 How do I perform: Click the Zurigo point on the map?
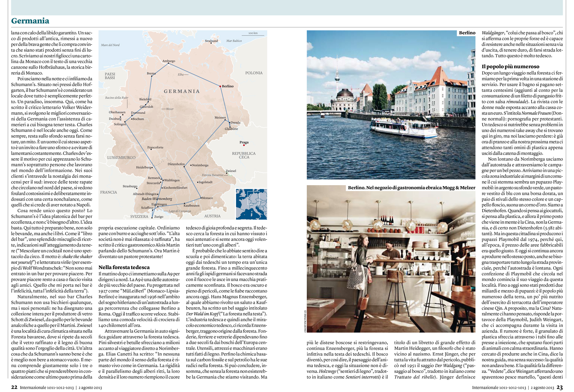point(152,217)
